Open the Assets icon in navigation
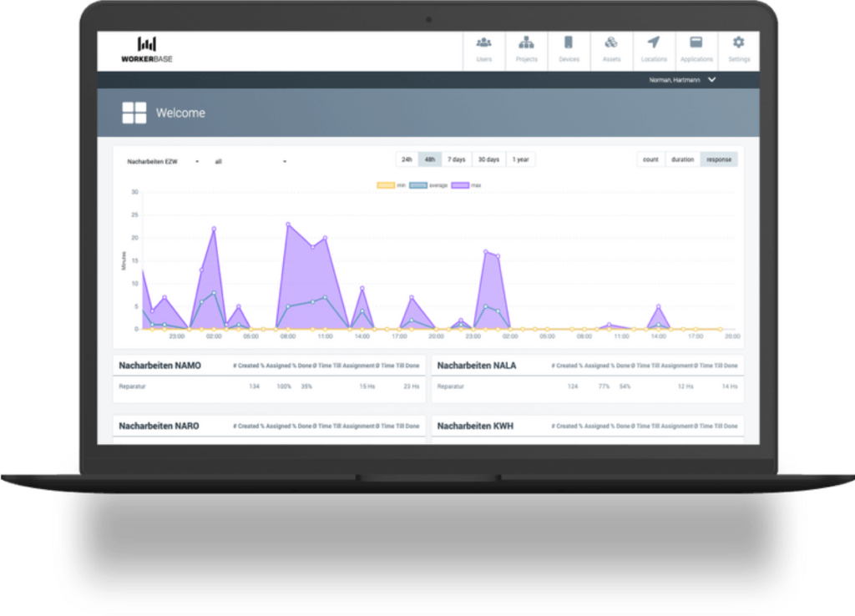The height and width of the screenshot is (616, 855). pos(611,43)
